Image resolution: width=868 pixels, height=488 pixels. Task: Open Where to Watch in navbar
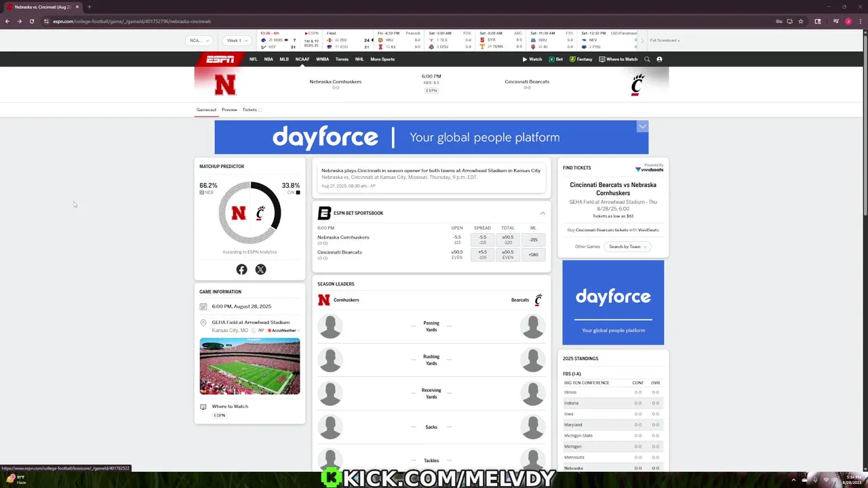point(618,59)
